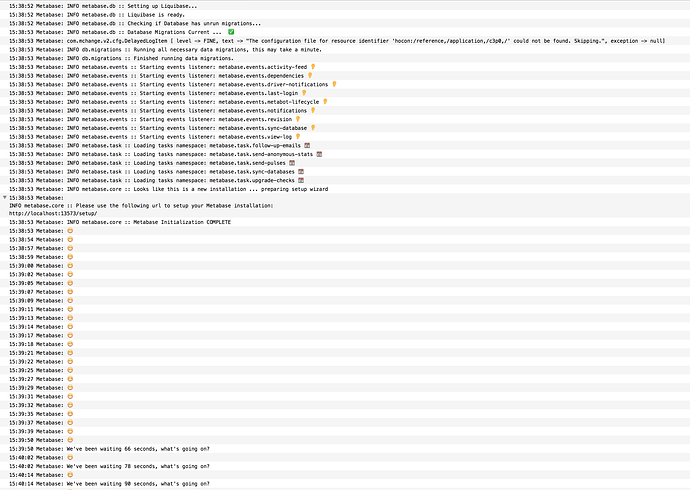Click the face emoji in the 15:39:32 entry
This screenshot has width=690, height=490.
click(70, 405)
